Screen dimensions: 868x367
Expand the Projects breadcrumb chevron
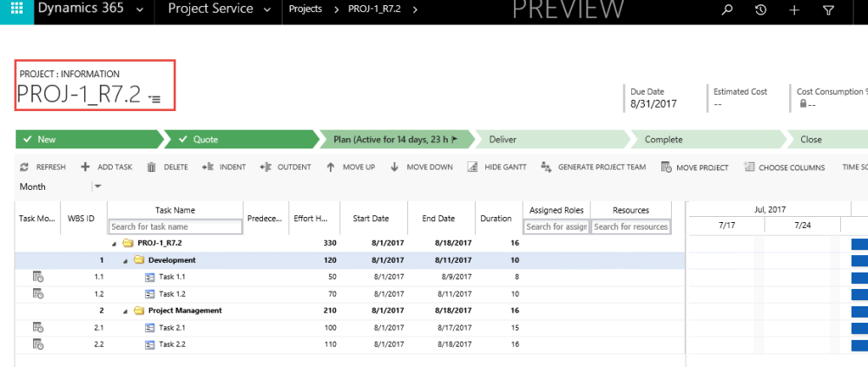[x=336, y=10]
